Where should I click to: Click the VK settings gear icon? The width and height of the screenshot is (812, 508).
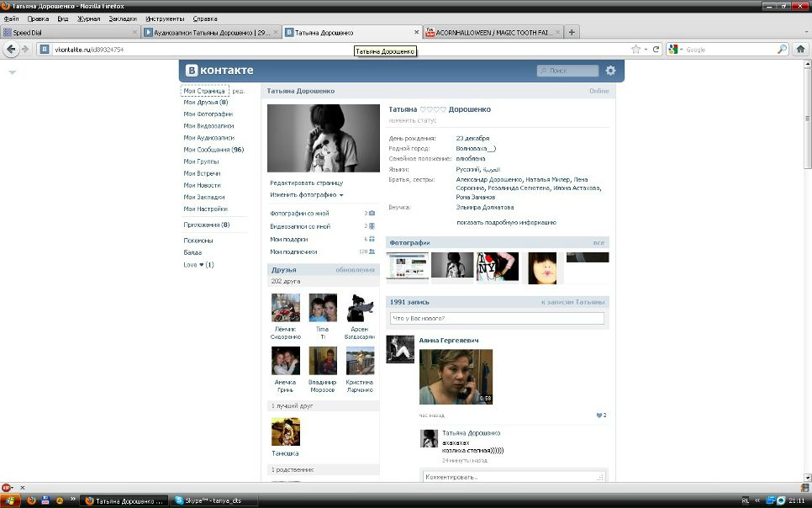(610, 71)
